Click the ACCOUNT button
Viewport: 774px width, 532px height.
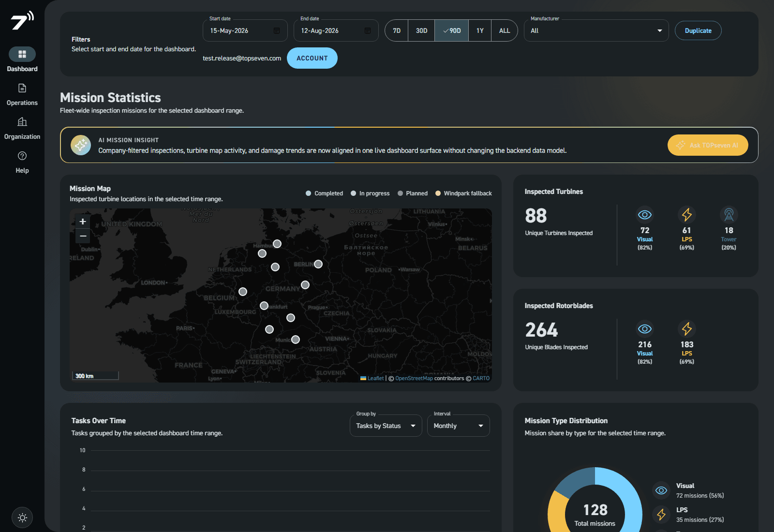[312, 58]
